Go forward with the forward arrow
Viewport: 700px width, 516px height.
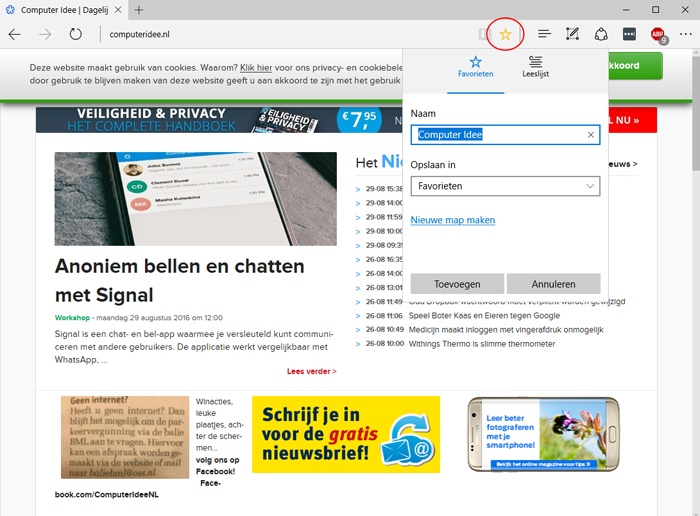tap(45, 34)
